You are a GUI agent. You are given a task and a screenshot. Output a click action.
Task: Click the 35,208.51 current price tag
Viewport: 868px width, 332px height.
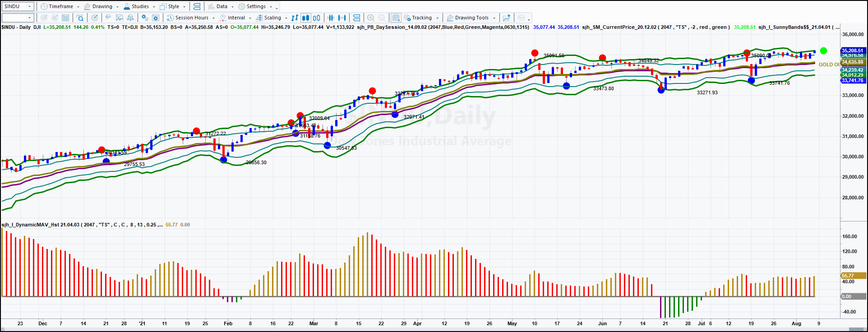853,51
